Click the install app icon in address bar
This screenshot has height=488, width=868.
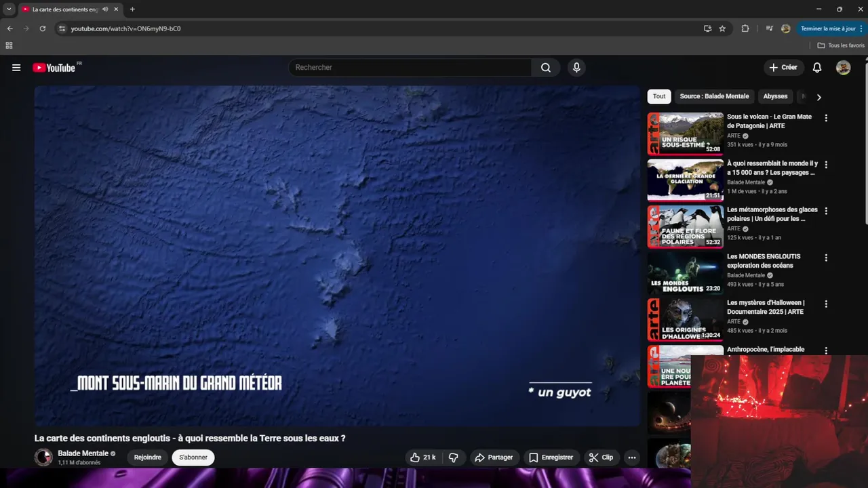(x=707, y=28)
